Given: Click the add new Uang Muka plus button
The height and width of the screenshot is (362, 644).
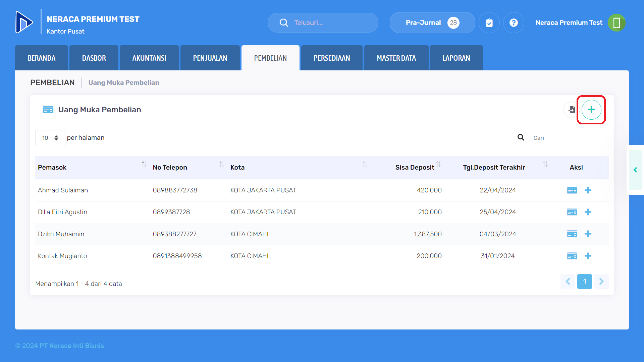Looking at the screenshot, I should (591, 110).
